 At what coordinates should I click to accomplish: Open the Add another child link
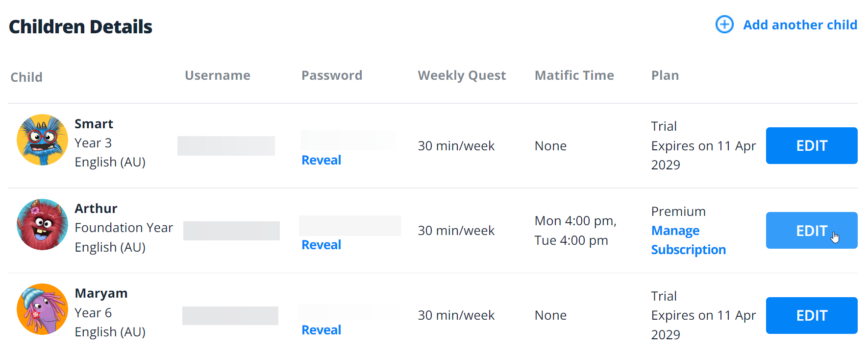800,25
